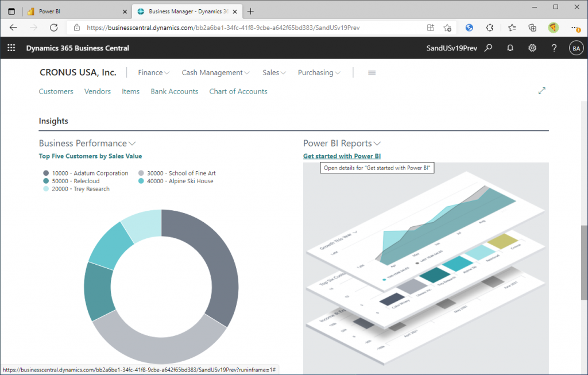The image size is (588, 375).
Task: Click the Power BI report preview thumbnail
Action: click(426, 268)
